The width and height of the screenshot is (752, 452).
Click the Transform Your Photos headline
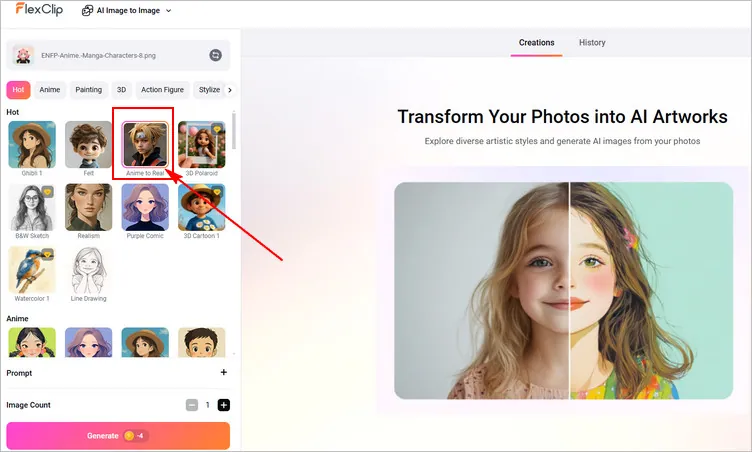pyautogui.click(x=562, y=117)
